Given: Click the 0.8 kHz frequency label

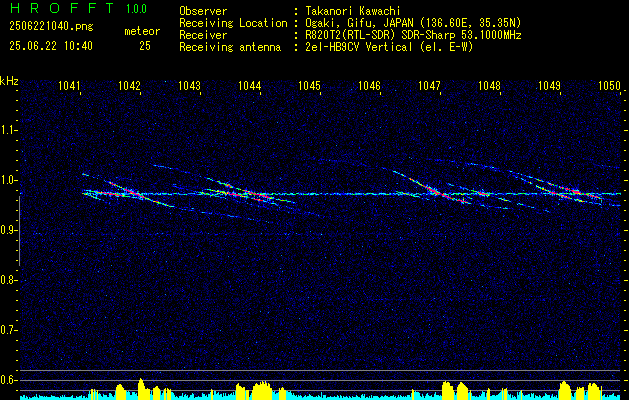Looking at the screenshot, I should (8, 280).
